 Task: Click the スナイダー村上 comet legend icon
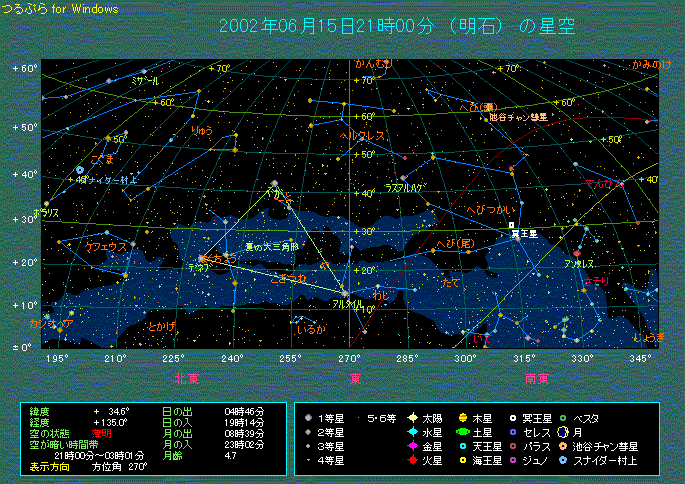coord(563,460)
